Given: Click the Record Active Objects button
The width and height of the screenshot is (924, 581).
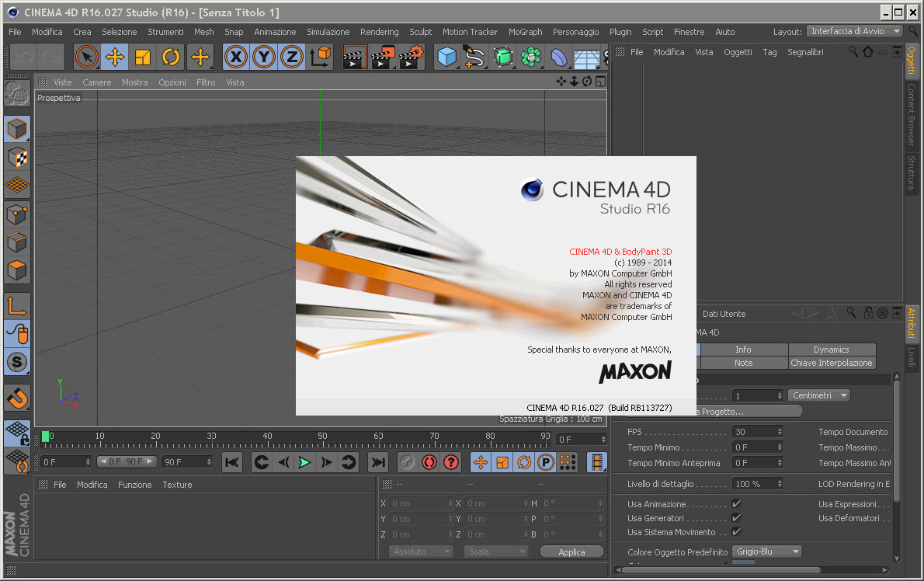Looking at the screenshot, I should pyautogui.click(x=407, y=463).
